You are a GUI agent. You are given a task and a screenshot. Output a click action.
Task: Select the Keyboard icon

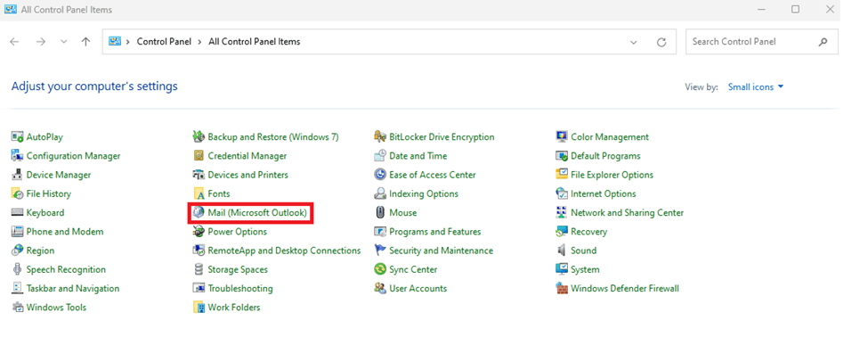(17, 212)
